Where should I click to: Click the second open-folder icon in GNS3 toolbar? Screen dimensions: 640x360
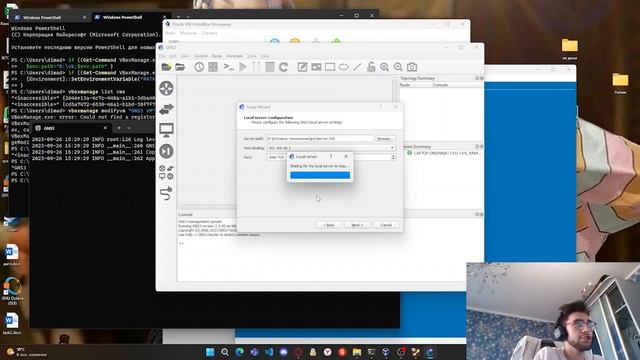click(180, 67)
